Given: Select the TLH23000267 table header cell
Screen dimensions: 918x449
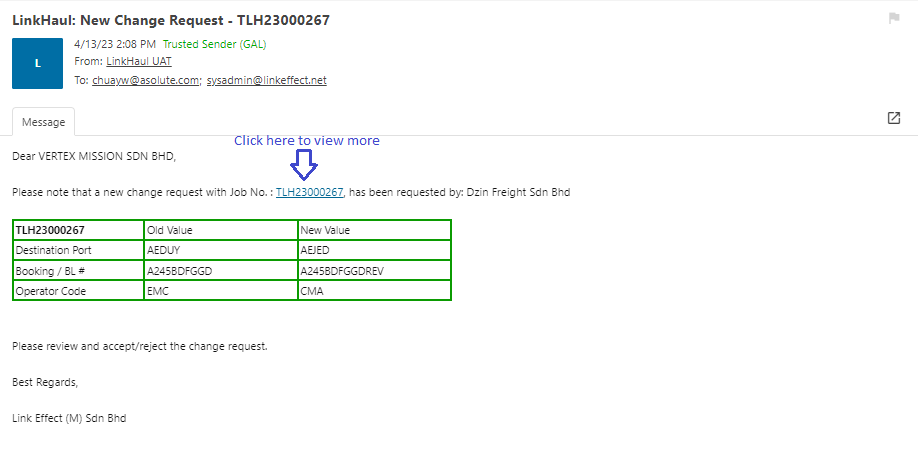Looking at the screenshot, I should tap(50, 230).
